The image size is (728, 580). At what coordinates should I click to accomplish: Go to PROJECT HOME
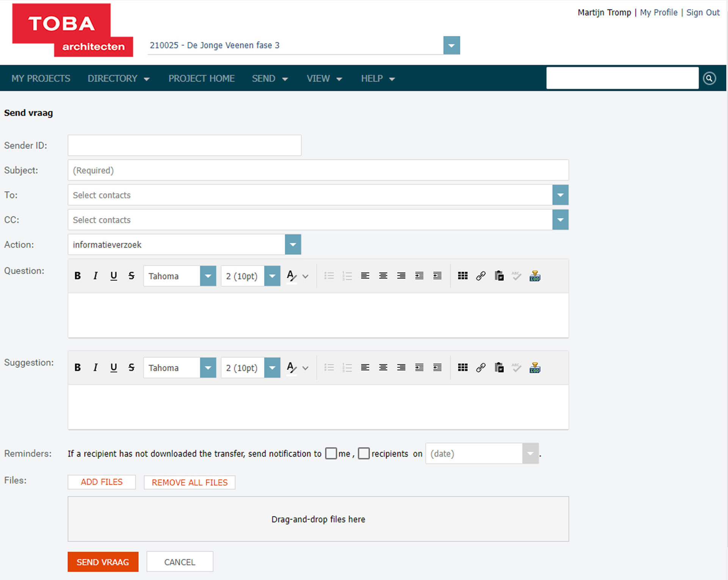click(x=201, y=78)
